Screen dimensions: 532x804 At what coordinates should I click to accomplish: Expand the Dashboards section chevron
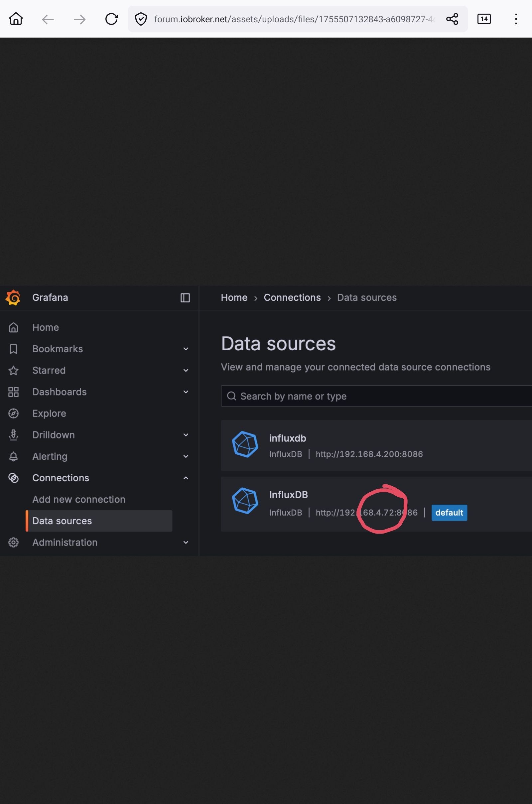coord(186,392)
